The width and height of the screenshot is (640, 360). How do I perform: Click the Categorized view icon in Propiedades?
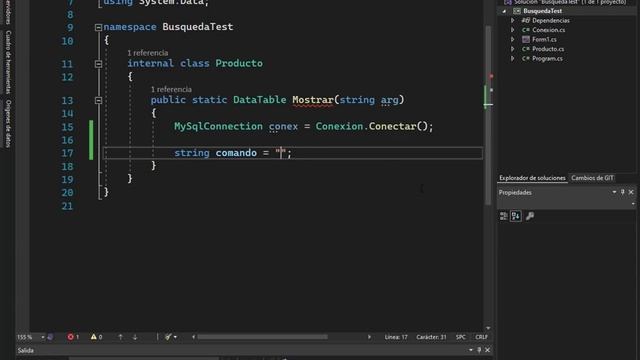click(504, 216)
